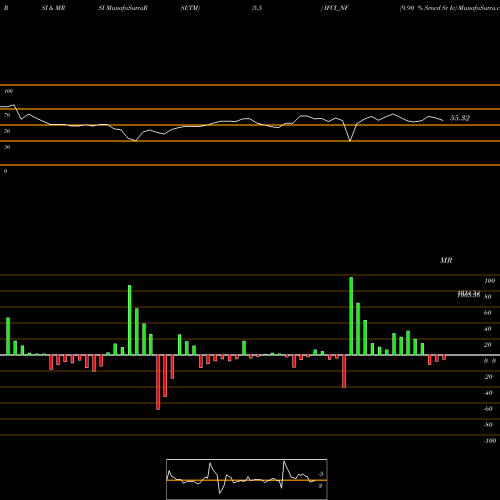The image size is (500, 500).
Task: Click the 70 level label on RSI axis
Action: tap(7, 115)
